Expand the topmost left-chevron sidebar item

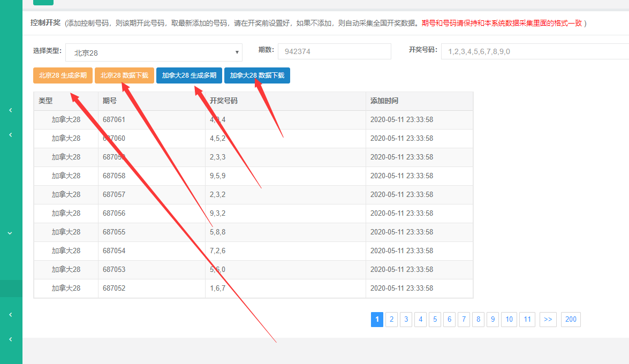click(x=10, y=110)
